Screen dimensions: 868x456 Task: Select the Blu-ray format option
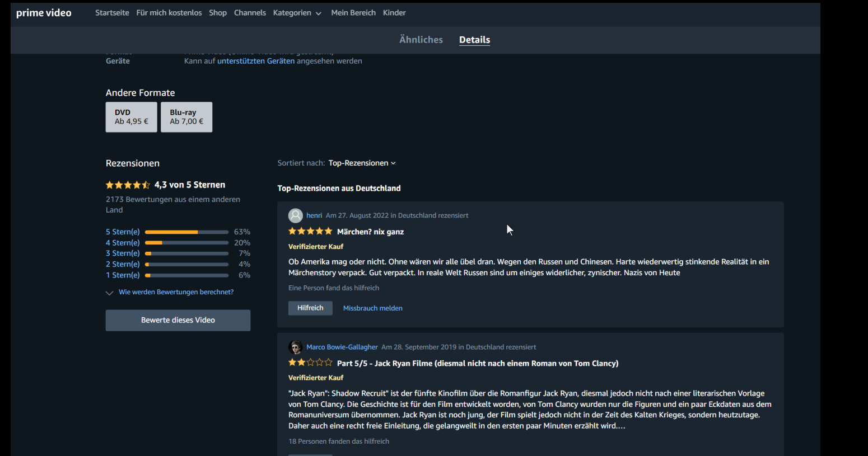186,117
